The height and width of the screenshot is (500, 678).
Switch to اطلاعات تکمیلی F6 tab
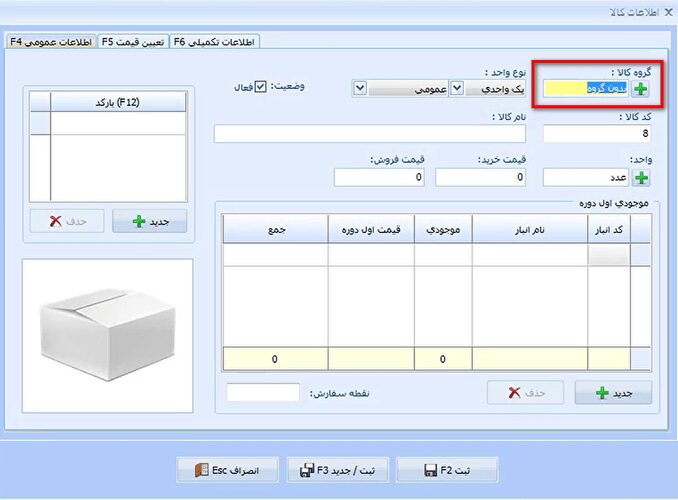pos(214,42)
